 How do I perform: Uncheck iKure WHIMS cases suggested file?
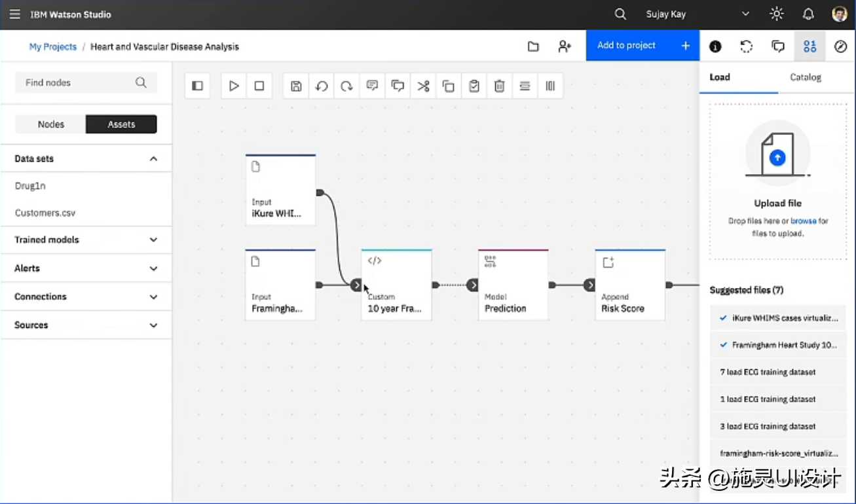[778, 318]
